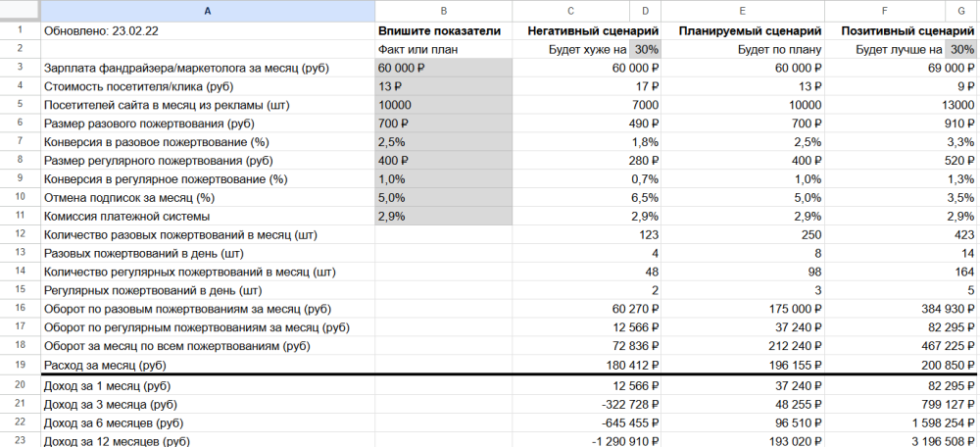980x447 pixels.
Task: Click label 'Зарплата фандрайзера/маркетолога за месяц (руб)'
Action: [186, 69]
